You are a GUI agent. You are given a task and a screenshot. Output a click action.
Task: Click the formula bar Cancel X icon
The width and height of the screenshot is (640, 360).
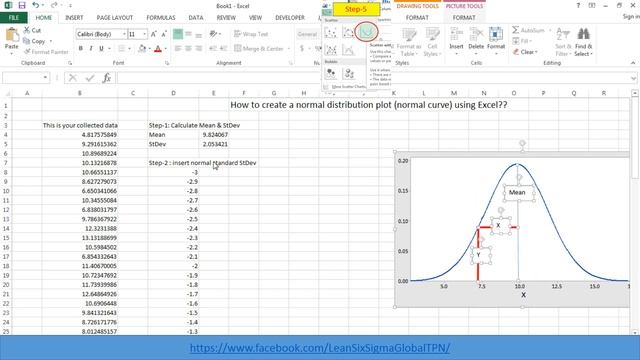(x=73, y=78)
